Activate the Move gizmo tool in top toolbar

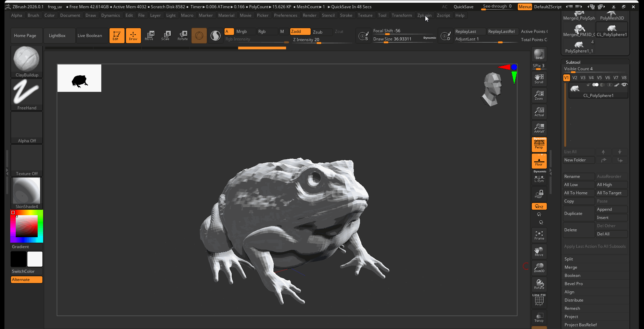coord(149,35)
